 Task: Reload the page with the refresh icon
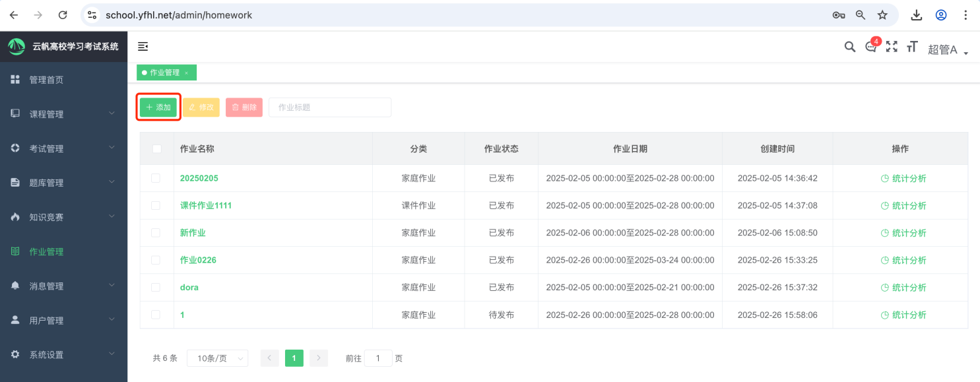(x=63, y=15)
